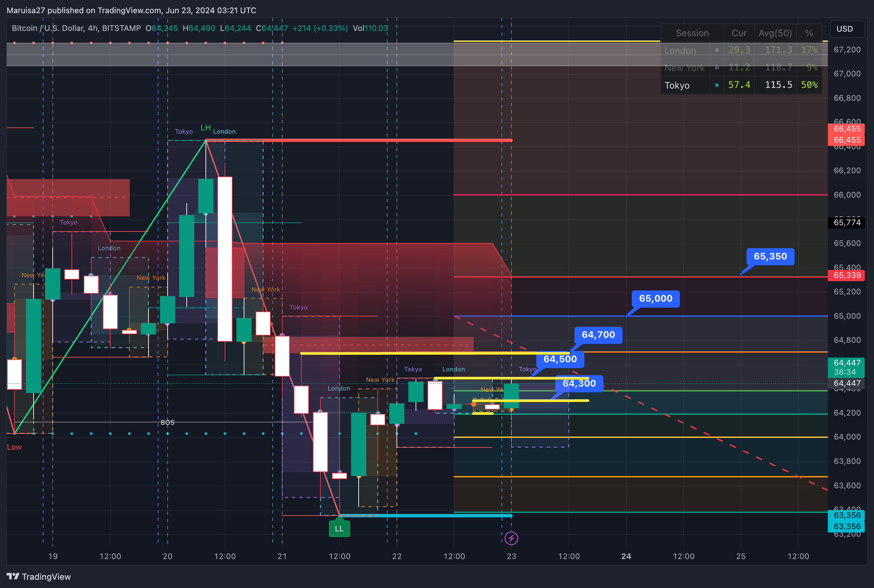Click the BOS break of structure label

click(x=167, y=422)
